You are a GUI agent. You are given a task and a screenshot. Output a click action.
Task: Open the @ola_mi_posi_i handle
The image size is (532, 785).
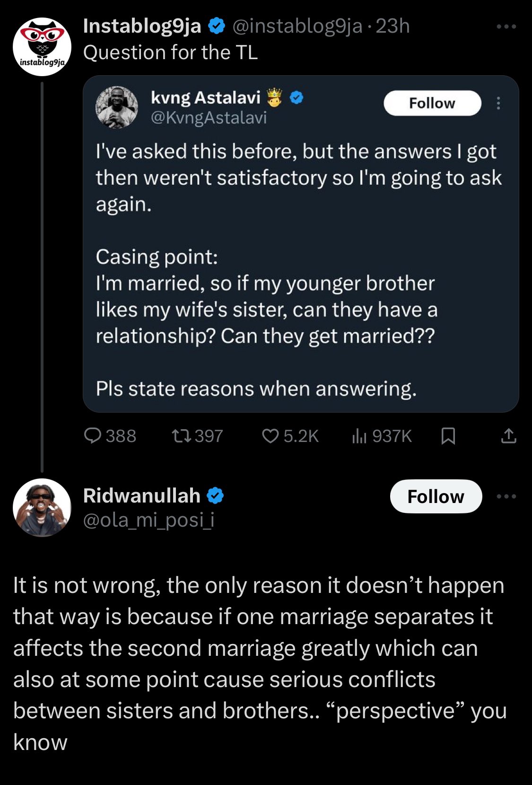pos(149,520)
